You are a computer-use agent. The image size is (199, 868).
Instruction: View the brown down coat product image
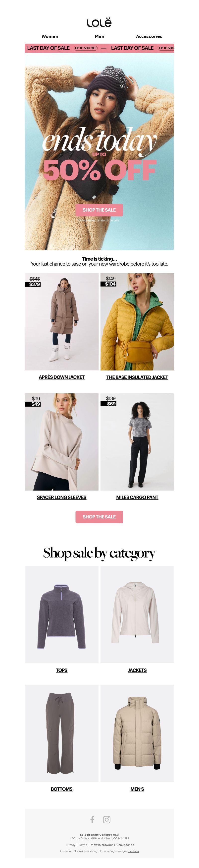tap(61, 322)
